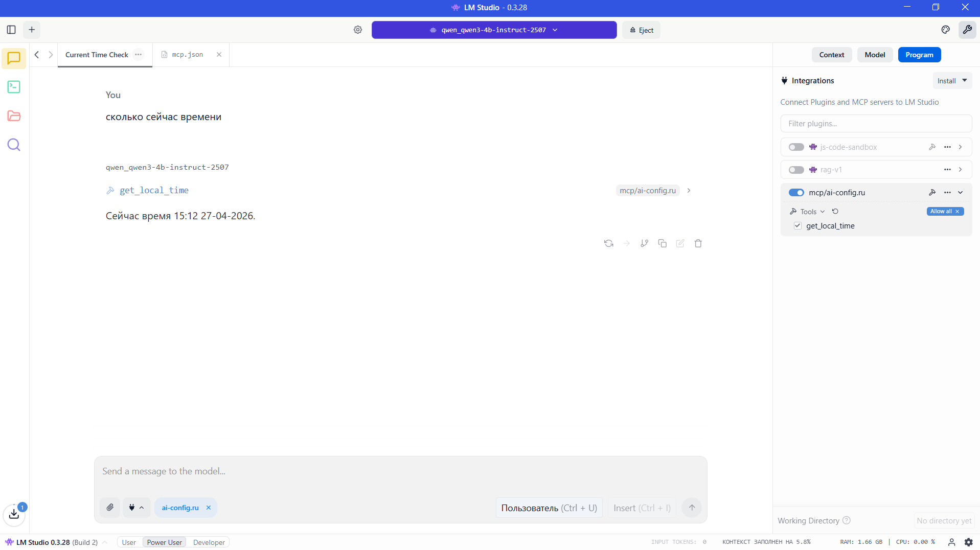The width and height of the screenshot is (980, 550).
Task: Uncheck the get_local_time tool checkbox
Action: pos(797,226)
